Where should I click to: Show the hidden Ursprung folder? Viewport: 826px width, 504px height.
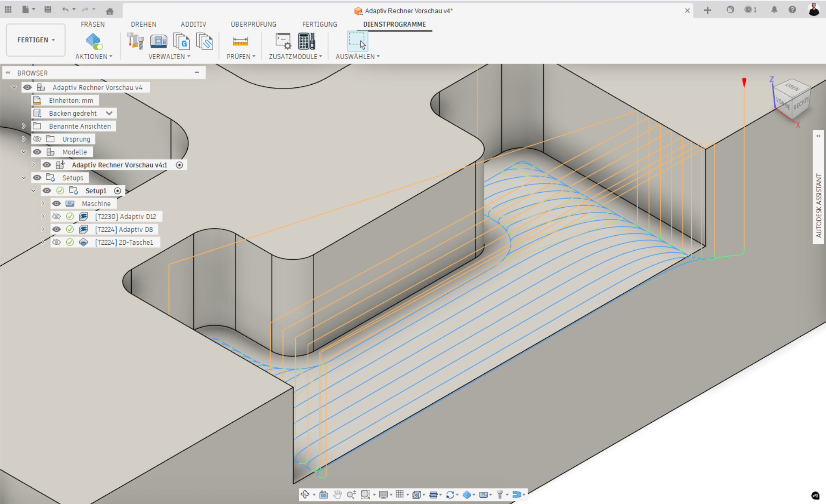pyautogui.click(x=37, y=139)
